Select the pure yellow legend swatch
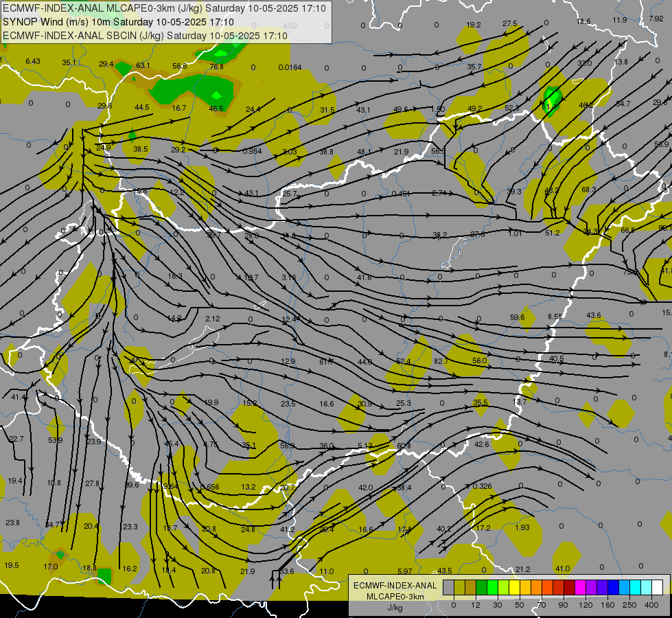The width and height of the screenshot is (672, 618). click(x=514, y=588)
